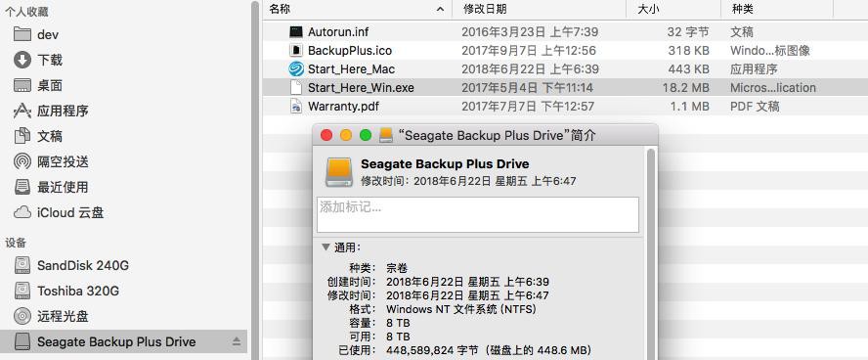Select Start_Here_Win.exe file row
This screenshot has width=868, height=360.
click(565, 87)
